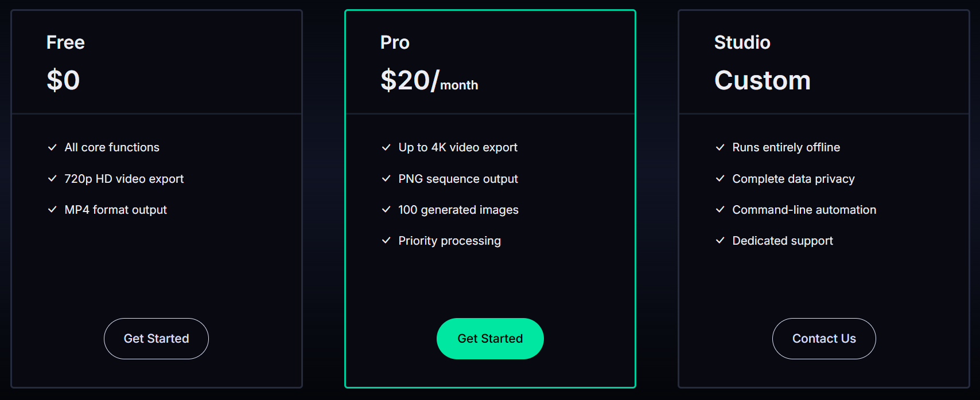The width and height of the screenshot is (980, 400).
Task: Click the Custom pricing label
Action: point(762,80)
